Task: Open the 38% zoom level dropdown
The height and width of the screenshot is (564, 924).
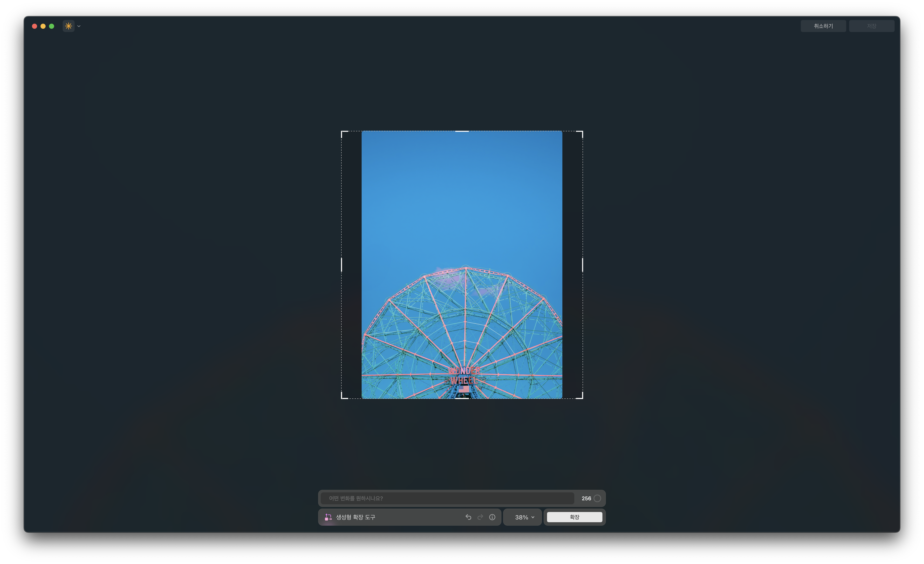Action: pyautogui.click(x=524, y=517)
